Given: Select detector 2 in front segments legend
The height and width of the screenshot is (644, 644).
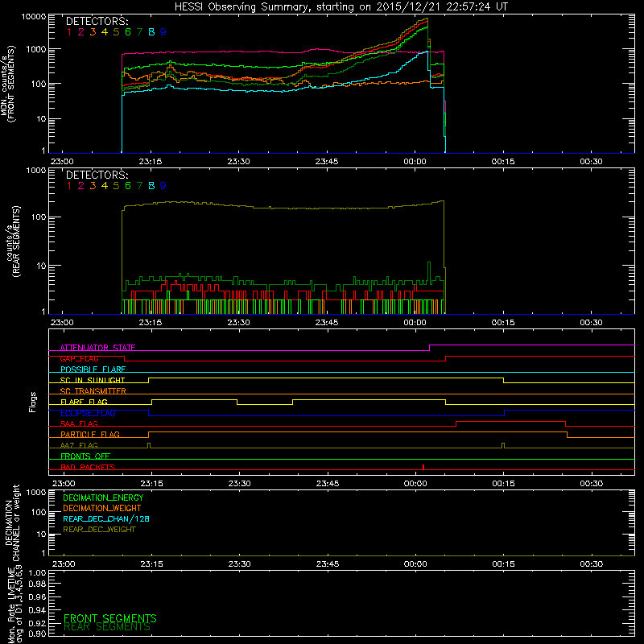Looking at the screenshot, I should pyautogui.click(x=81, y=32).
